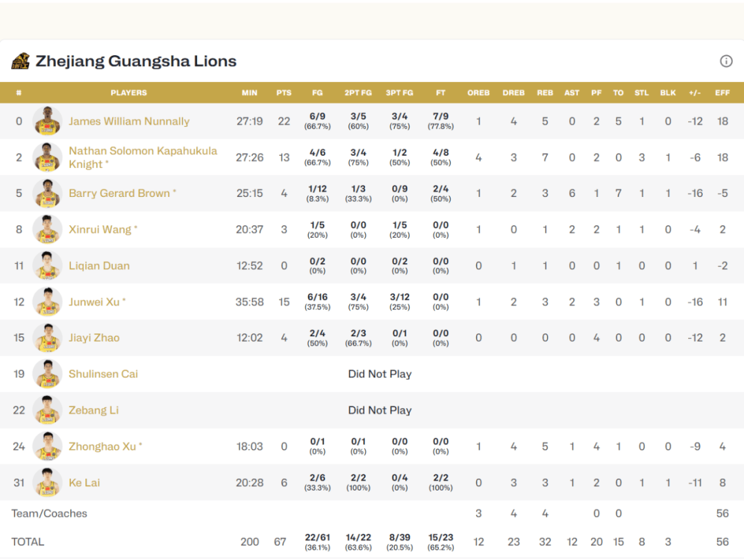Click the Zhejiang Guangsha Lions team title

(x=136, y=61)
